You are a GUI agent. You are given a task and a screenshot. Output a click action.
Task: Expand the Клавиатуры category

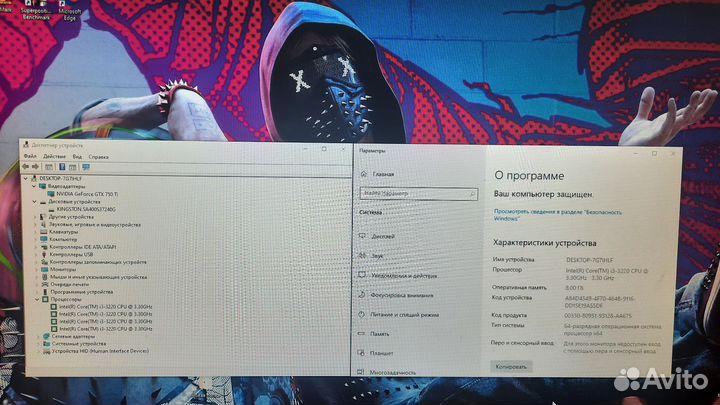click(x=36, y=232)
